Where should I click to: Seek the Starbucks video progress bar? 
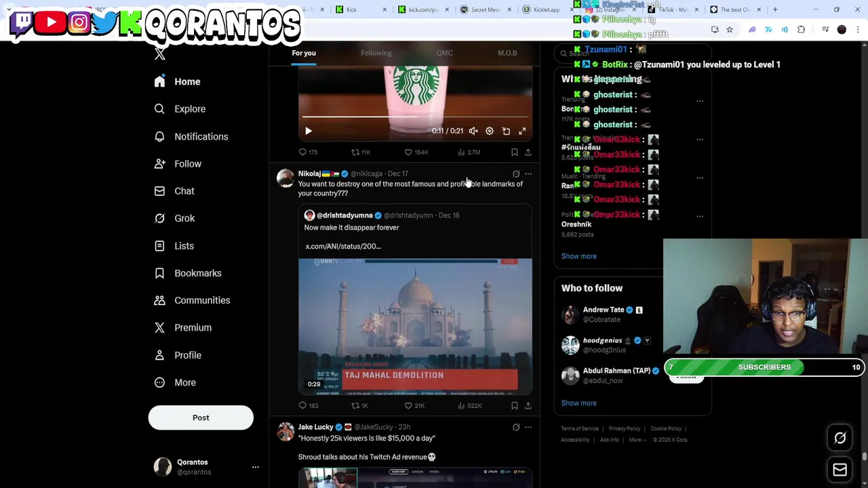point(415,117)
